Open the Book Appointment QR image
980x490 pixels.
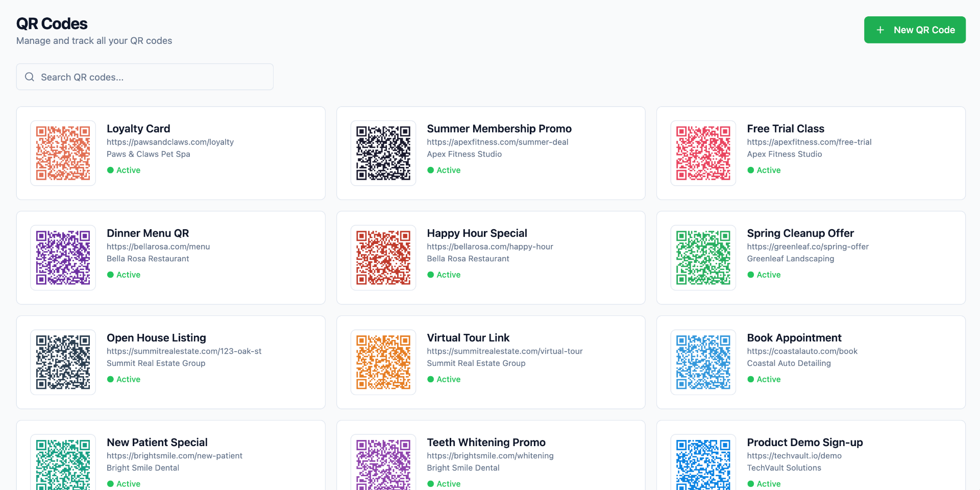(x=703, y=362)
